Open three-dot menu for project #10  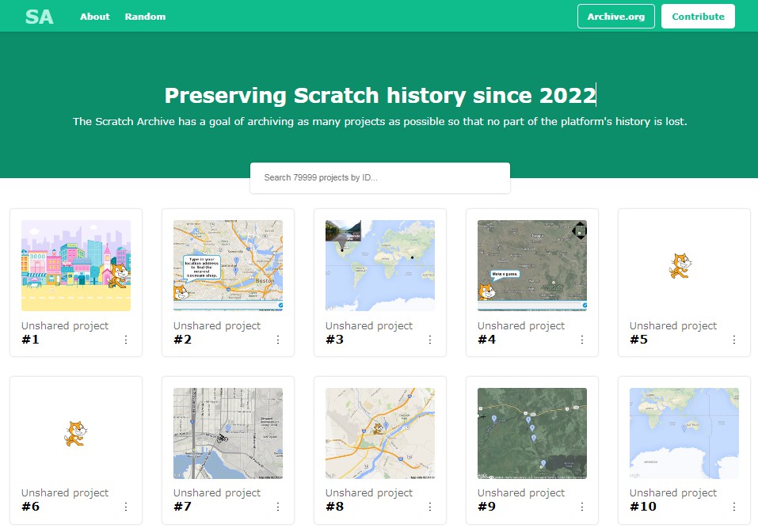pos(734,507)
